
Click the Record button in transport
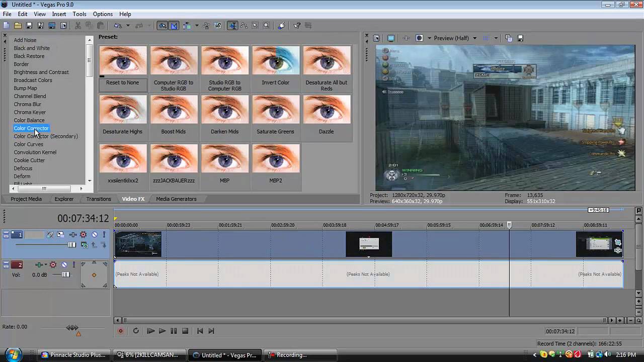point(121,331)
